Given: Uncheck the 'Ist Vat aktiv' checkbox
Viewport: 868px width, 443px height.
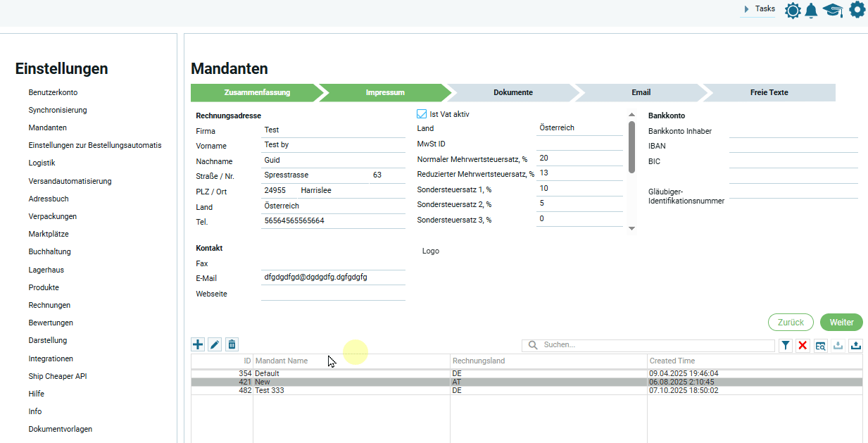Looking at the screenshot, I should pos(422,114).
